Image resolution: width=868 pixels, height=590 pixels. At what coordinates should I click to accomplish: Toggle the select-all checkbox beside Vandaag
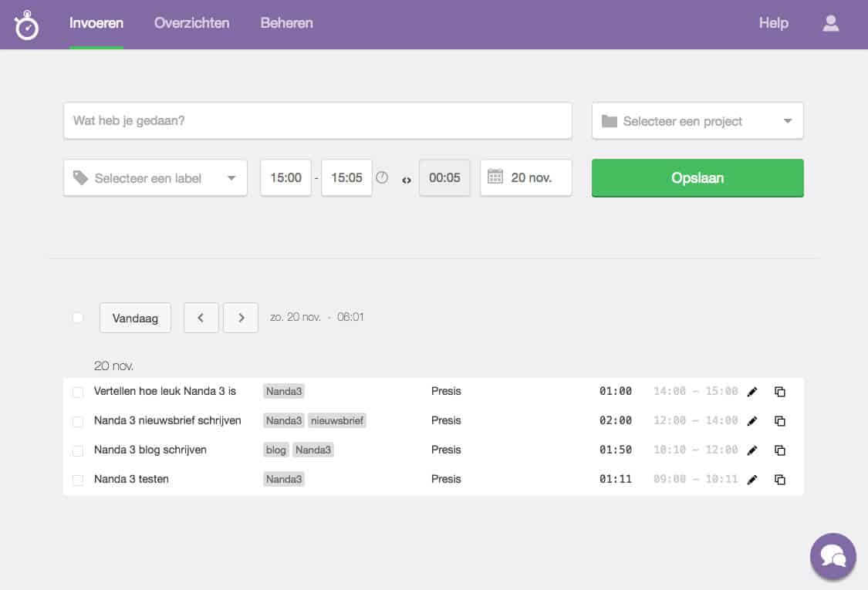pos(78,318)
